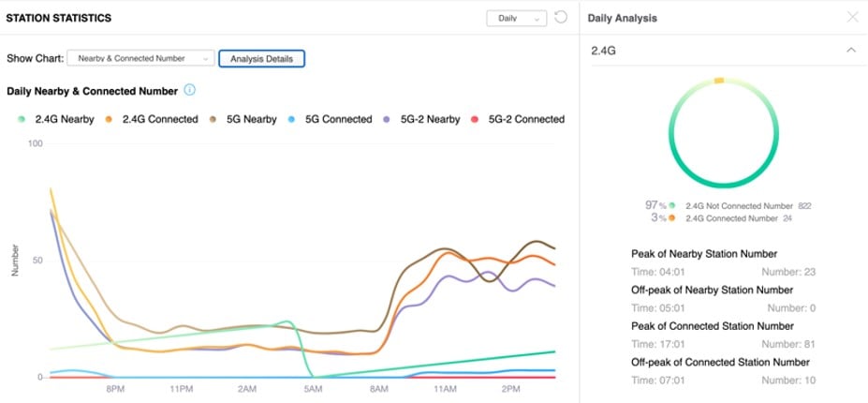Click the 97% percentage label

coord(655,205)
